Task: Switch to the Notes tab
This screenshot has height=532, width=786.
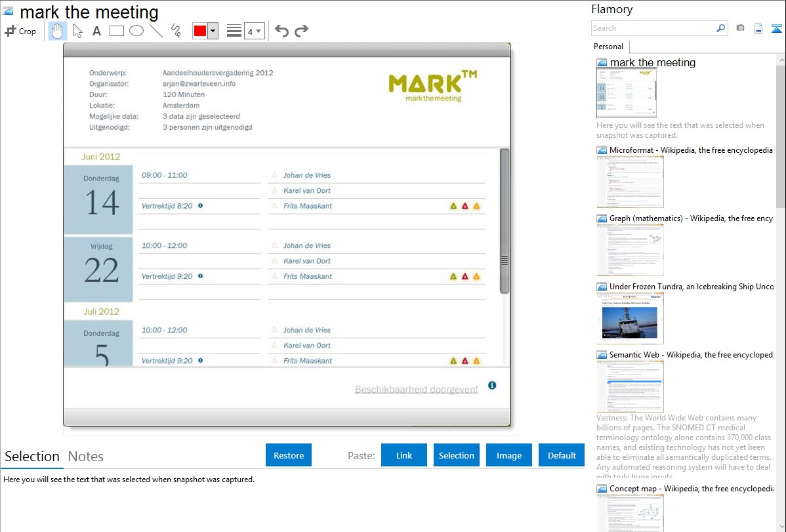Action: 86,457
